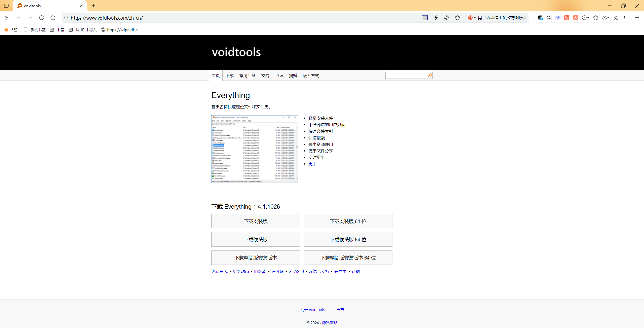The image size is (644, 328).
Task: Toggle the reader mode icon
Action: (x=425, y=18)
